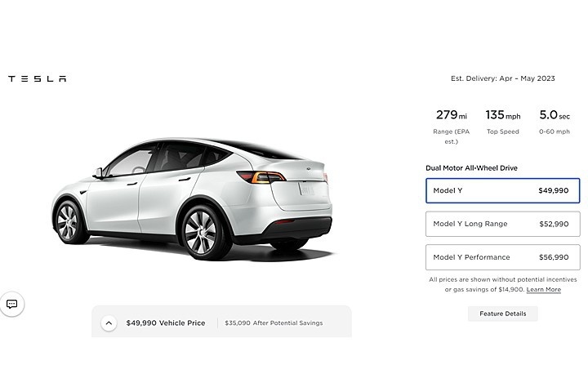The image size is (588, 392).
Task: Click the incentives disclaimer text
Action: (x=502, y=284)
